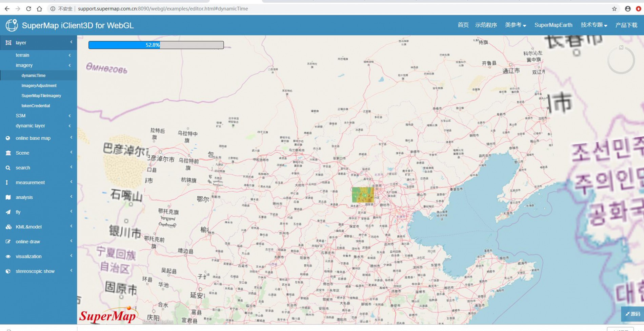Click the online base map globe icon

(x=8, y=138)
